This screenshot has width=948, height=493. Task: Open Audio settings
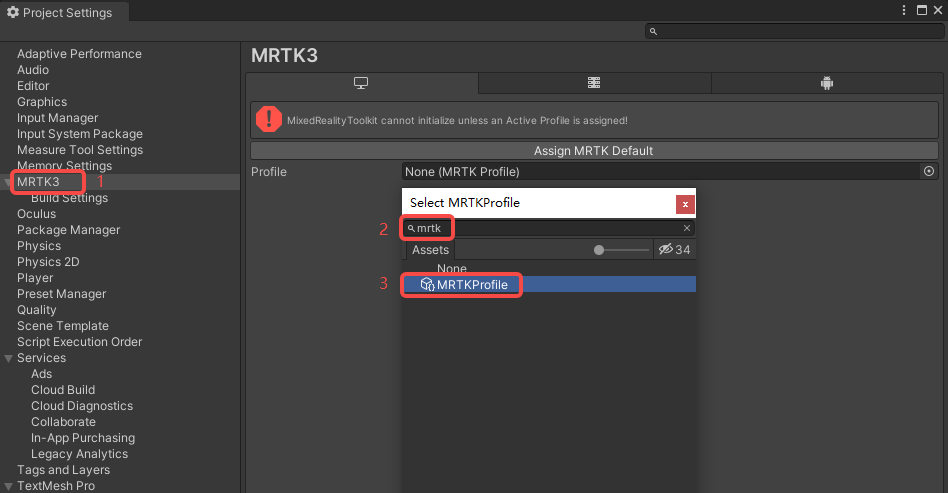[x=33, y=70]
